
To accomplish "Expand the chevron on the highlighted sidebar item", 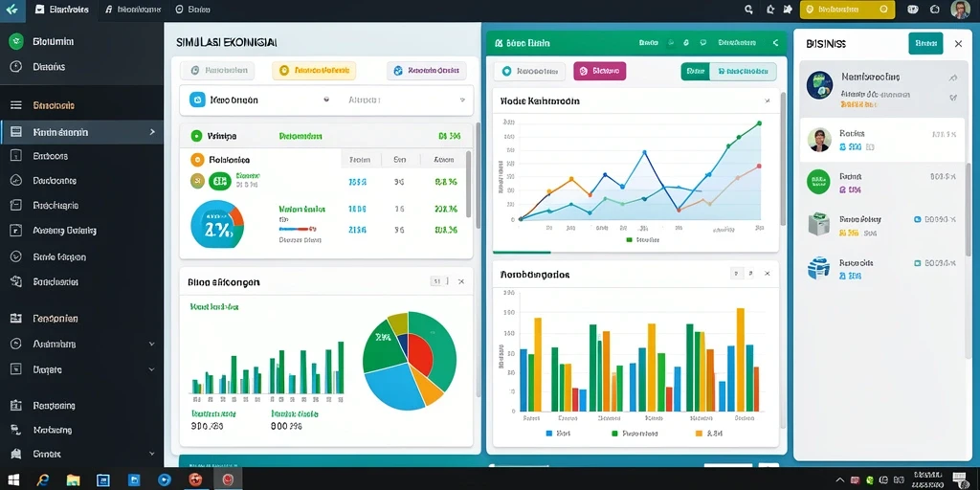I will (x=152, y=132).
